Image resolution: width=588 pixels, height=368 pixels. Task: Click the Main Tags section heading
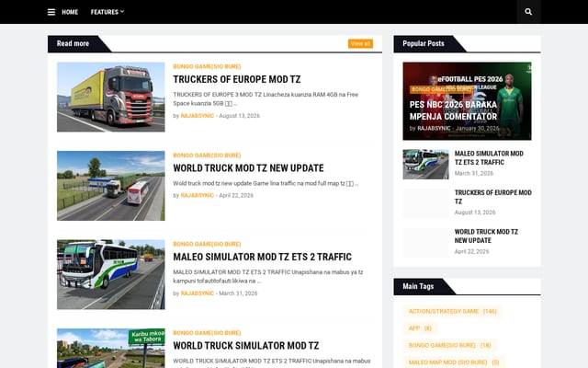click(x=418, y=286)
